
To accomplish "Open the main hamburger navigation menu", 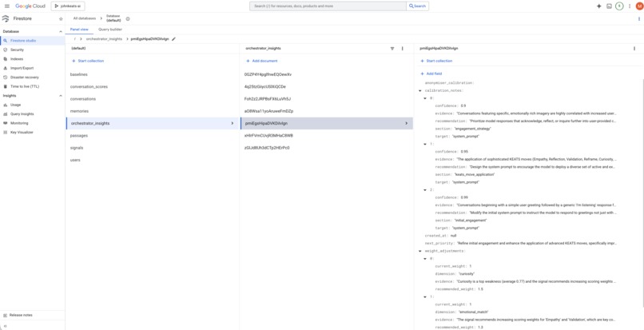I will point(7,6).
